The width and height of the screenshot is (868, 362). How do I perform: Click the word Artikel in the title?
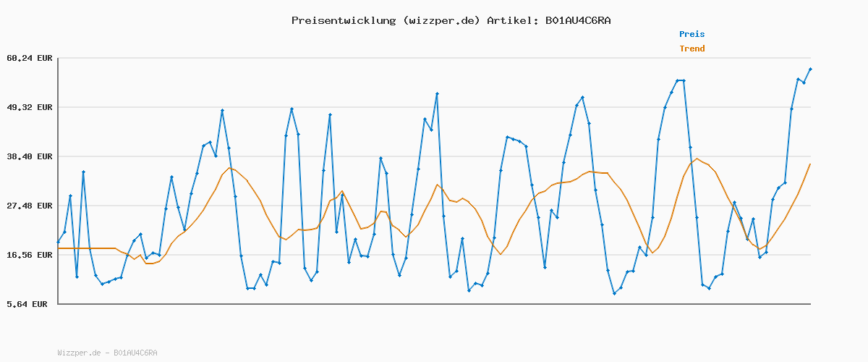click(x=511, y=20)
